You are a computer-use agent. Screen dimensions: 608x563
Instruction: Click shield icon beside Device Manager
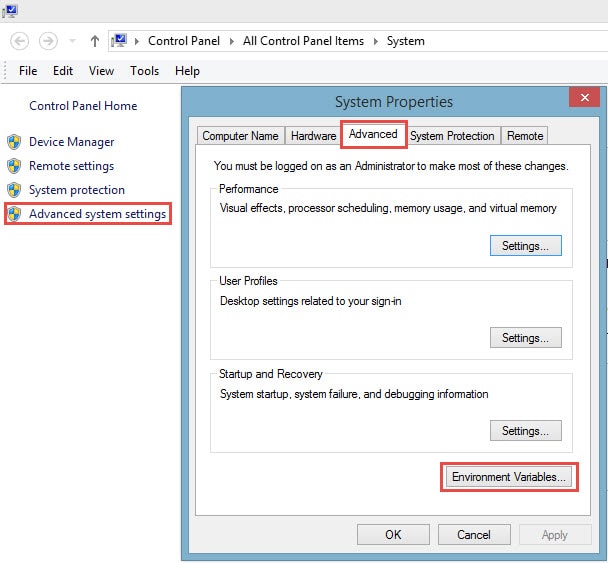coord(14,142)
